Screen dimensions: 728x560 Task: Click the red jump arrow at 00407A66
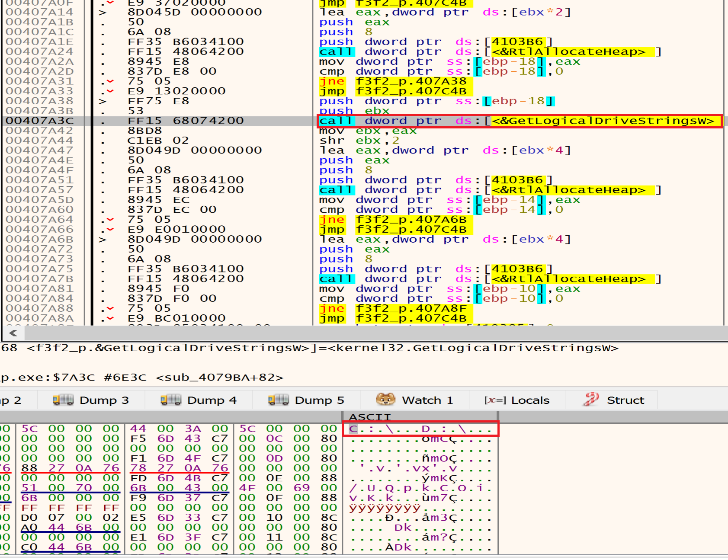pyautogui.click(x=110, y=229)
